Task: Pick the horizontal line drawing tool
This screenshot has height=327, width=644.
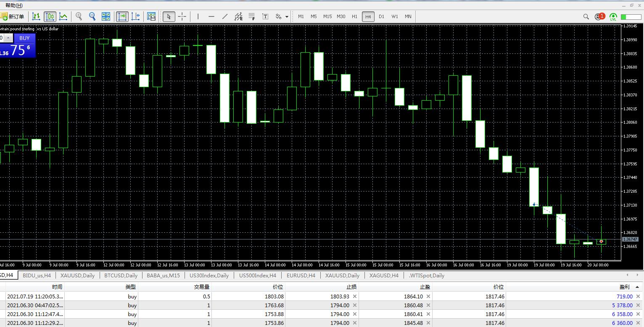Action: [211, 16]
